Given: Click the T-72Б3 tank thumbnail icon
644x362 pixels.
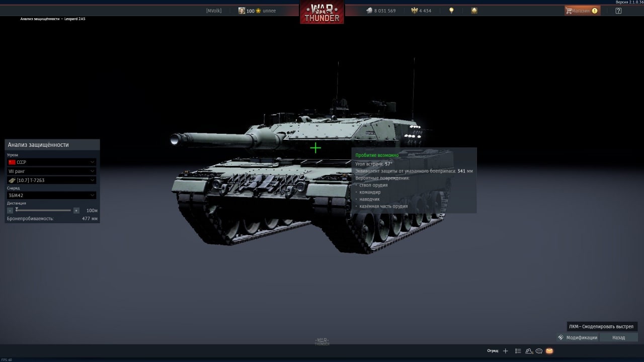Looking at the screenshot, I should coord(12,180).
